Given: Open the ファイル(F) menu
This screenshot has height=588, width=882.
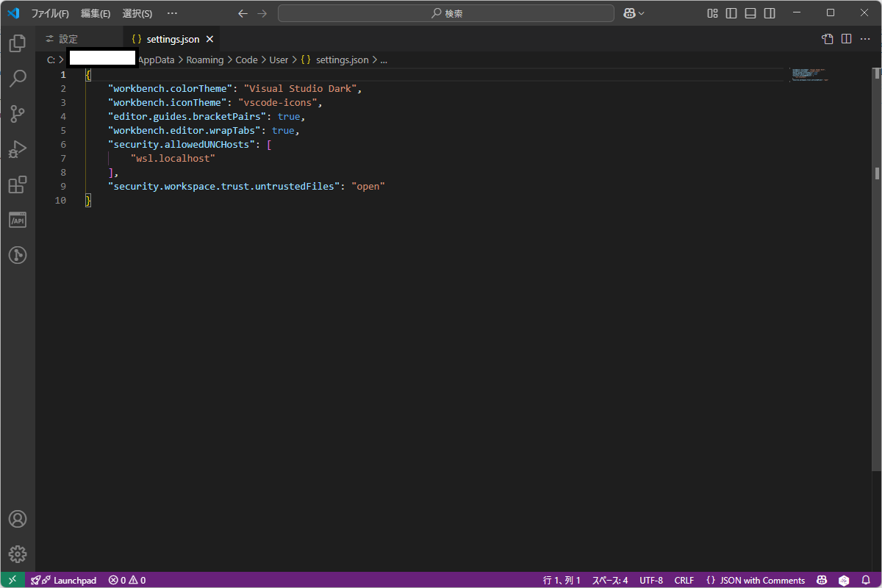Looking at the screenshot, I should tap(50, 13).
